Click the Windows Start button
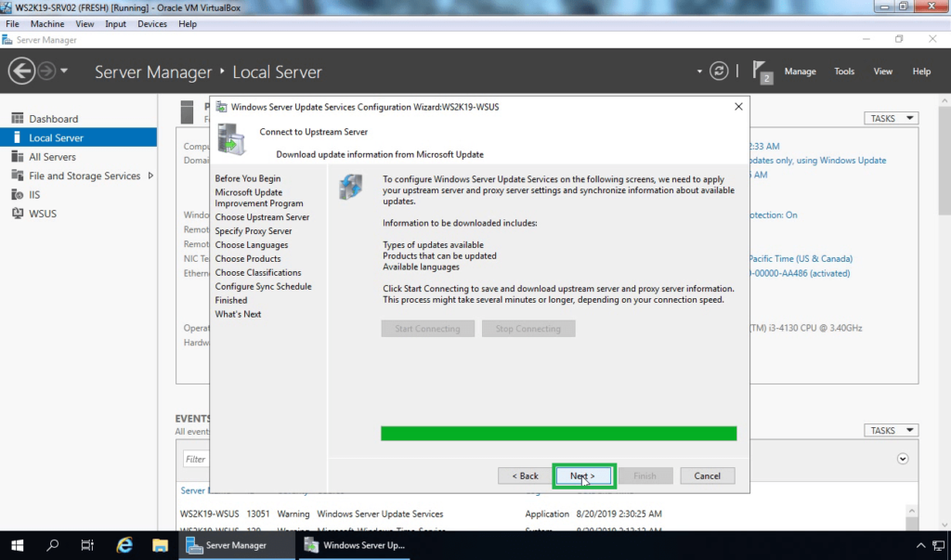The image size is (951, 560). click(x=17, y=545)
